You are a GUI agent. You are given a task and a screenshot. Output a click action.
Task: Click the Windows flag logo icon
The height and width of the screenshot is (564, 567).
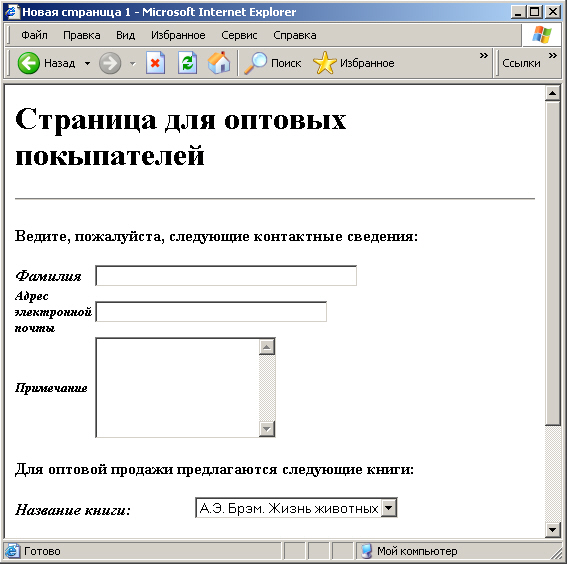(541, 35)
